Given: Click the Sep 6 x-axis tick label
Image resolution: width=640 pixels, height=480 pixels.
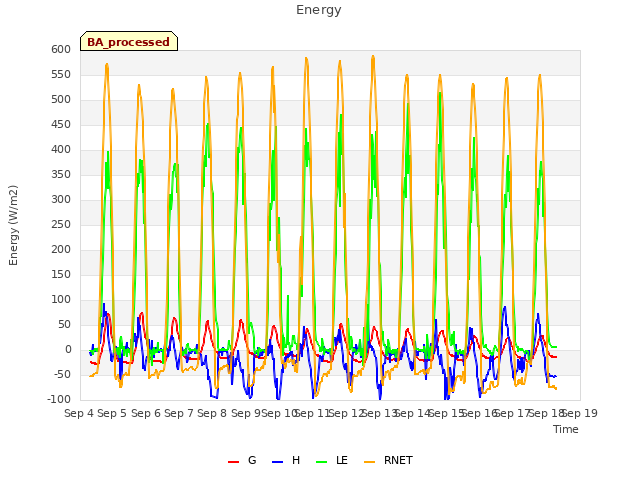Looking at the screenshot, I should point(146,413).
